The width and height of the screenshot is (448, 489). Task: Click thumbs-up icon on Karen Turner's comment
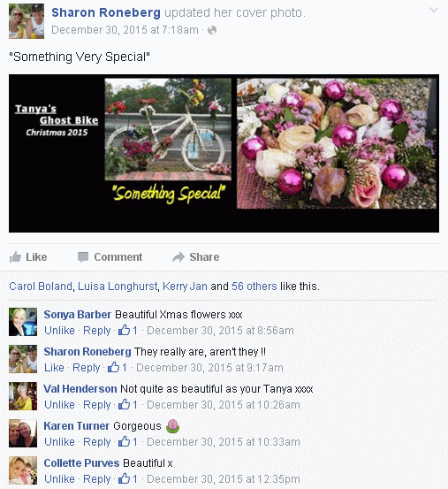click(x=124, y=441)
